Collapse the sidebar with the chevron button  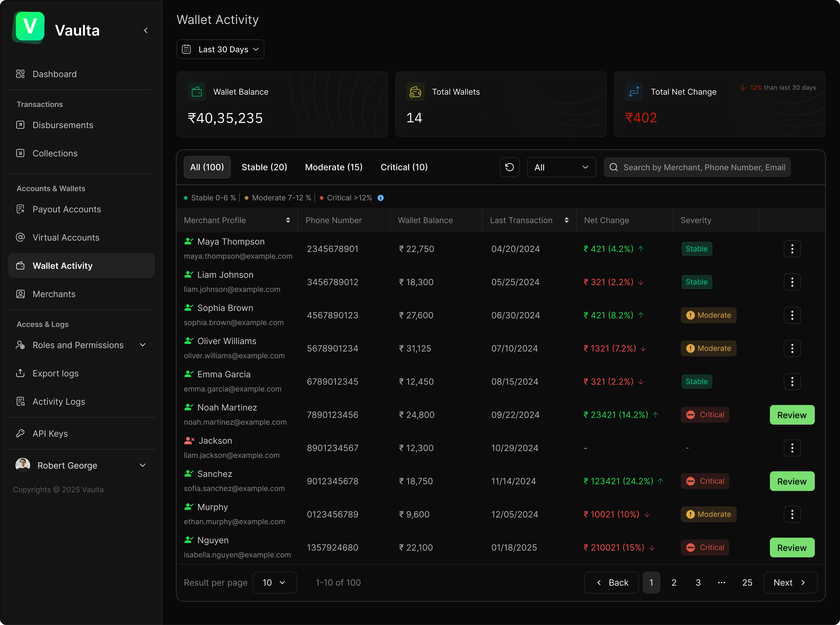146,31
